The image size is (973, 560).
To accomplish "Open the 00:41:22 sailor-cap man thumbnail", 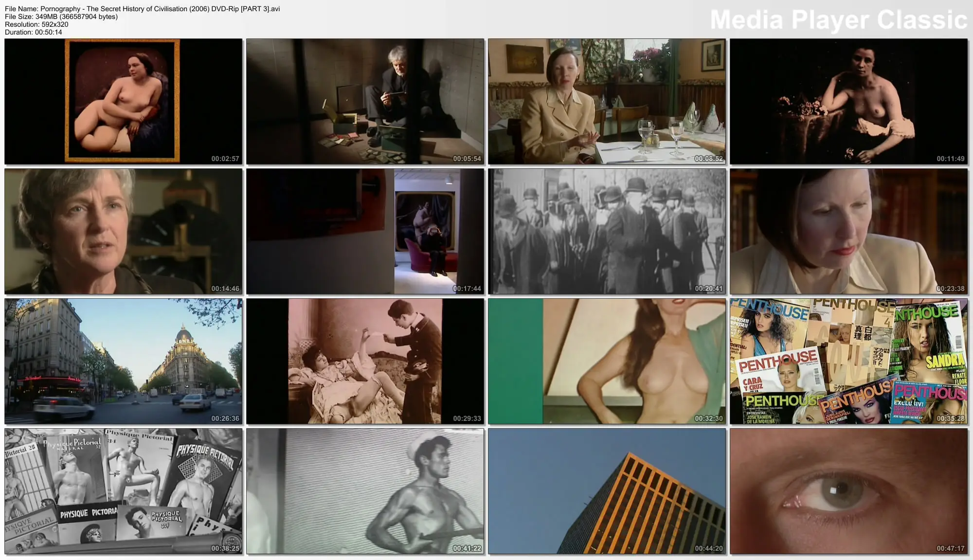I will pos(365,491).
